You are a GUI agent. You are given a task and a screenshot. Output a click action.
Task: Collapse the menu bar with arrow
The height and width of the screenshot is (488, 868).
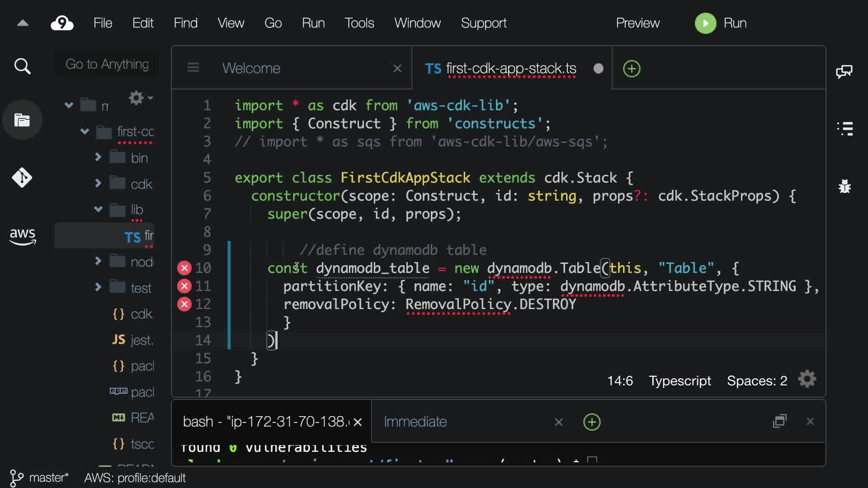coord(23,23)
